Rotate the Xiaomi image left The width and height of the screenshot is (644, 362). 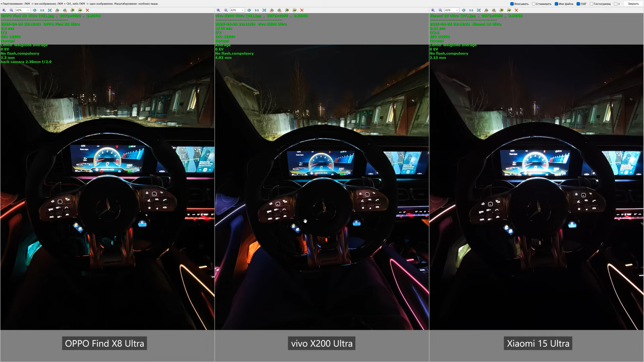tap(486, 10)
